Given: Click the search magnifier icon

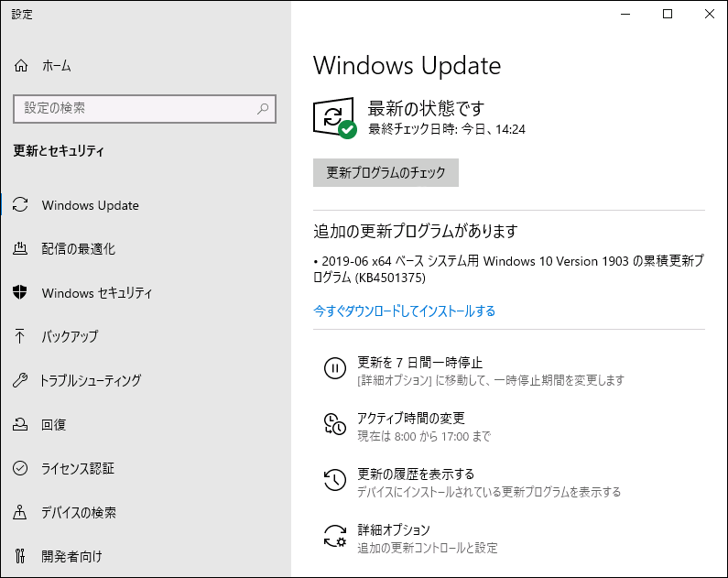Looking at the screenshot, I should 263,109.
